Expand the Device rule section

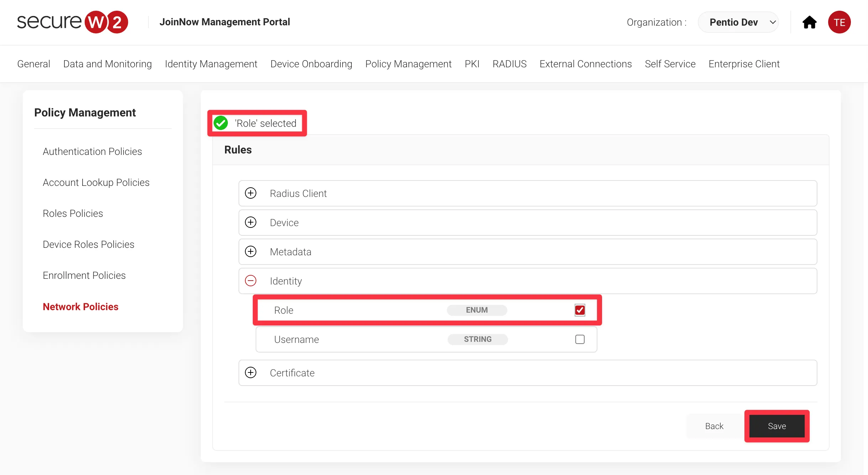(x=251, y=222)
